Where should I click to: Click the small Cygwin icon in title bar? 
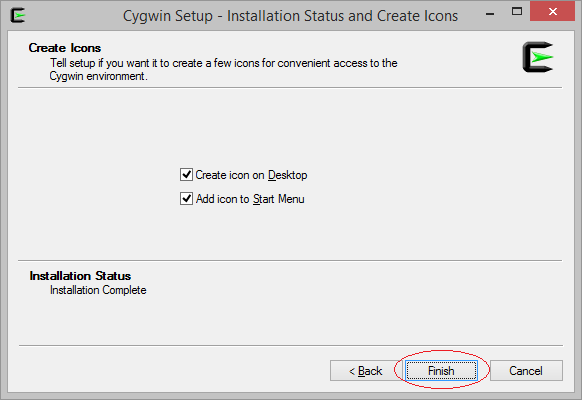[18, 15]
